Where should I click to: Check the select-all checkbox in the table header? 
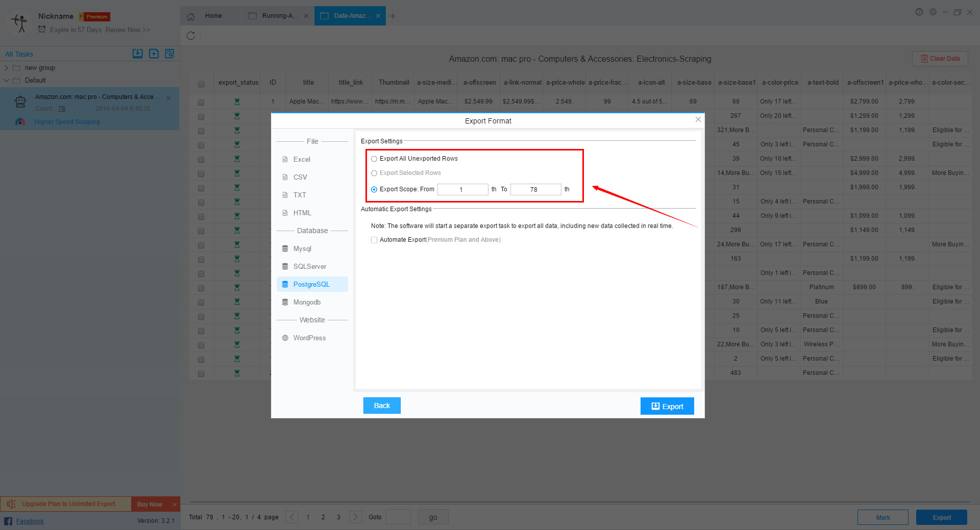click(x=201, y=84)
